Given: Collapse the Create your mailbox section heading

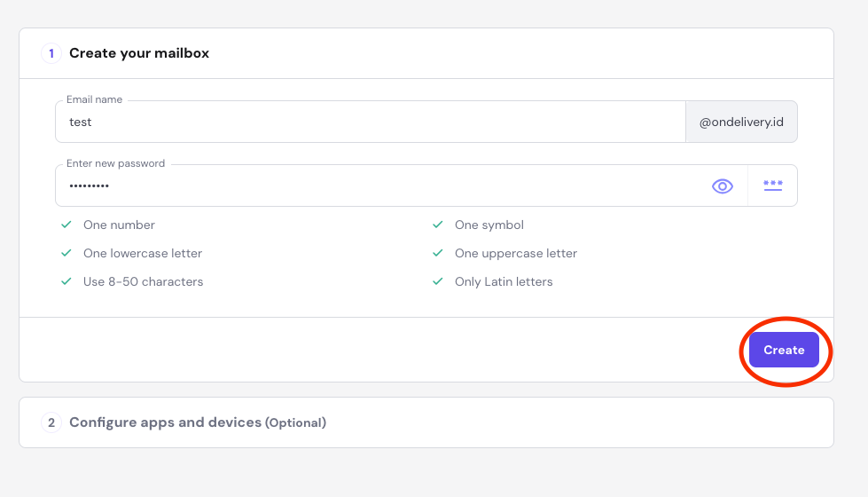Looking at the screenshot, I should click(139, 53).
